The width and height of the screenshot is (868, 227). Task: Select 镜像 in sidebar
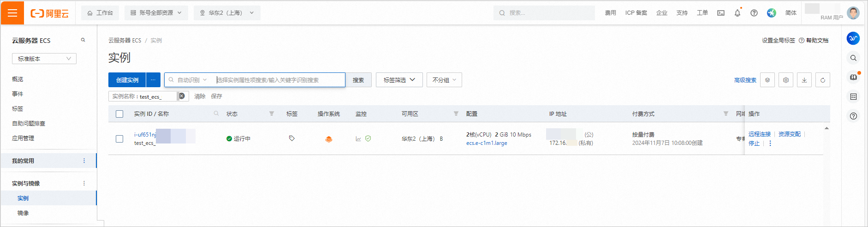click(x=23, y=213)
